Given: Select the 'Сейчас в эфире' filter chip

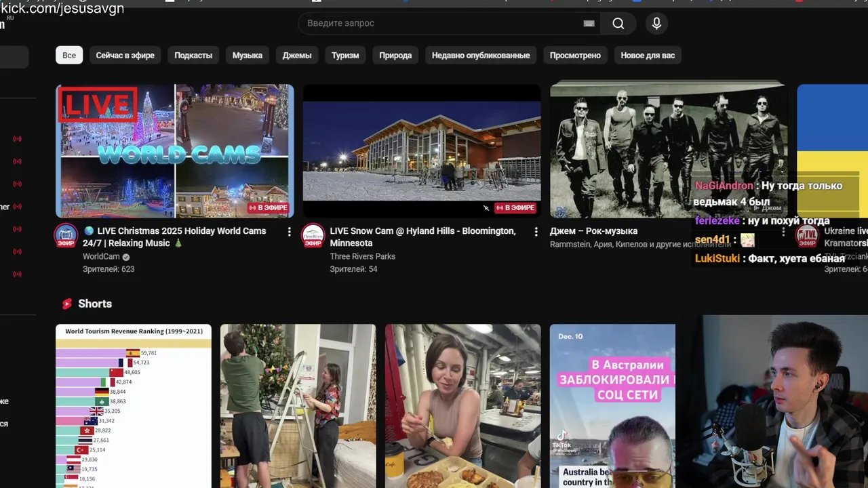Looking at the screenshot, I should point(125,56).
